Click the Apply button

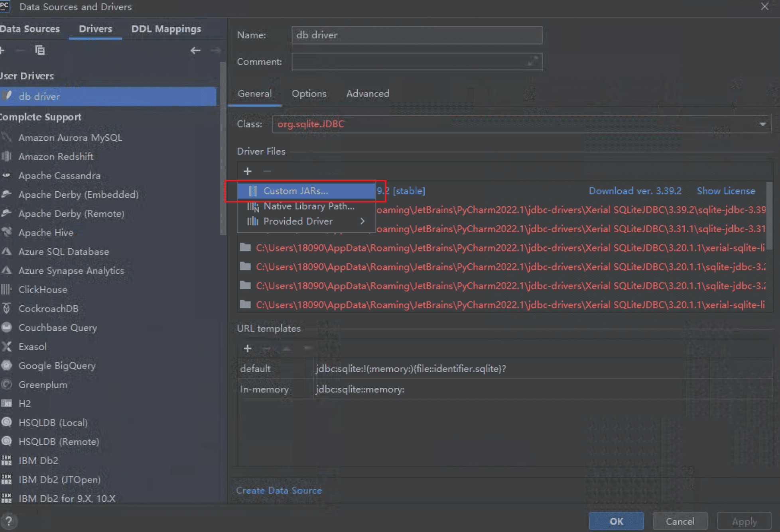click(744, 521)
